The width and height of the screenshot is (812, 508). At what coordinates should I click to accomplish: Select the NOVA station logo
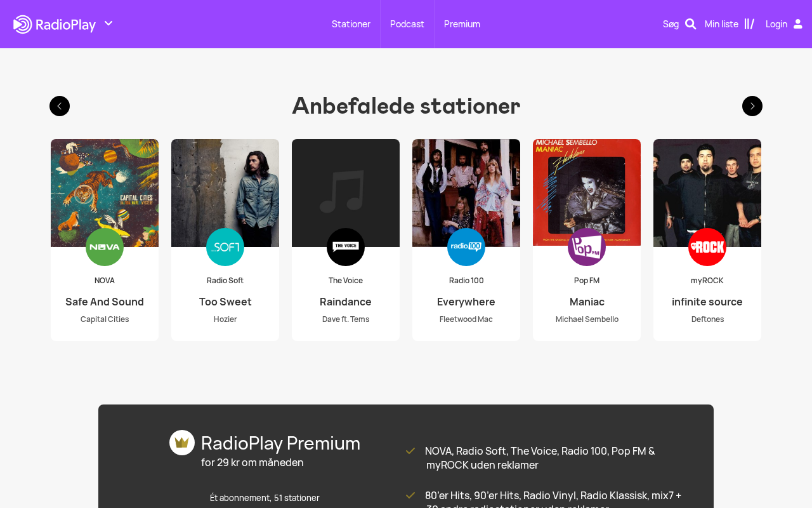[105, 247]
